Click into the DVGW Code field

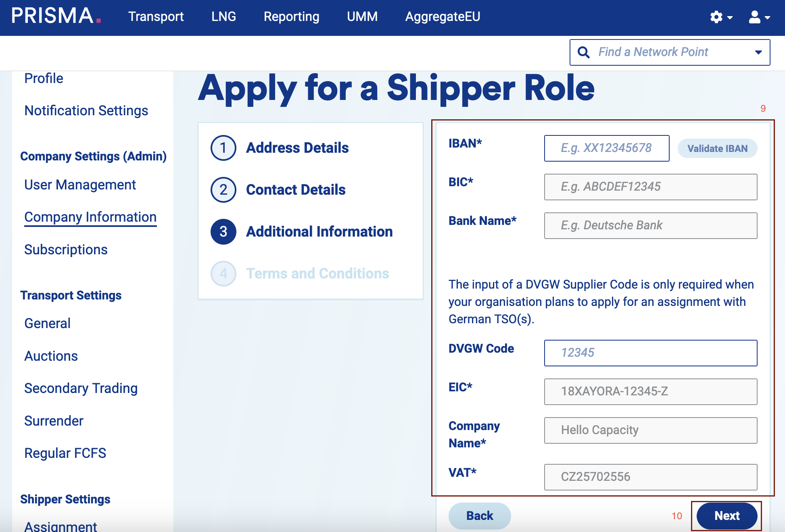650,353
